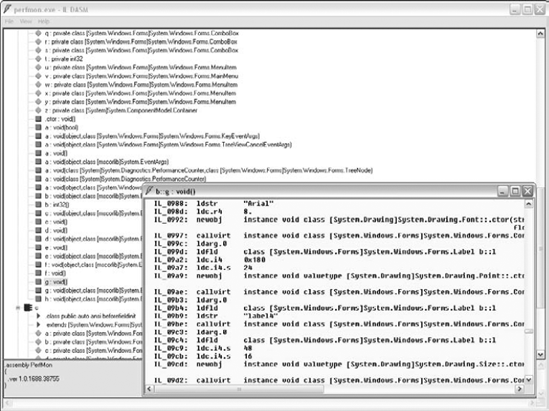
Task: Click the diamond icon of field u MenuItem
Action: point(39,68)
